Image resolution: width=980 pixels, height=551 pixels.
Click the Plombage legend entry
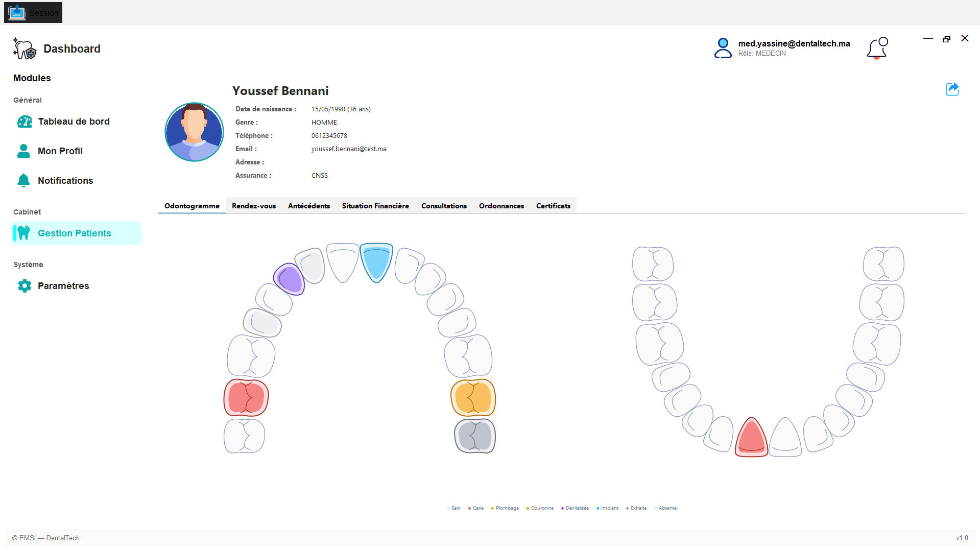[505, 508]
